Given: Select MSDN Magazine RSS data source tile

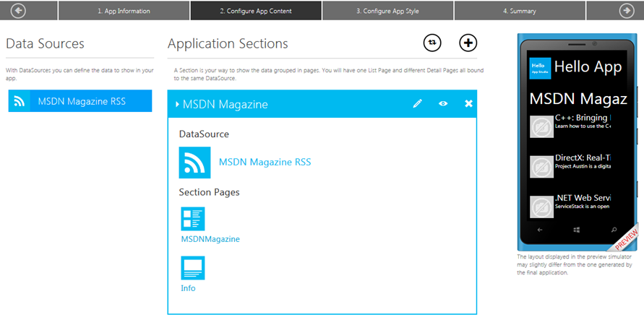Looking at the screenshot, I should 80,101.
